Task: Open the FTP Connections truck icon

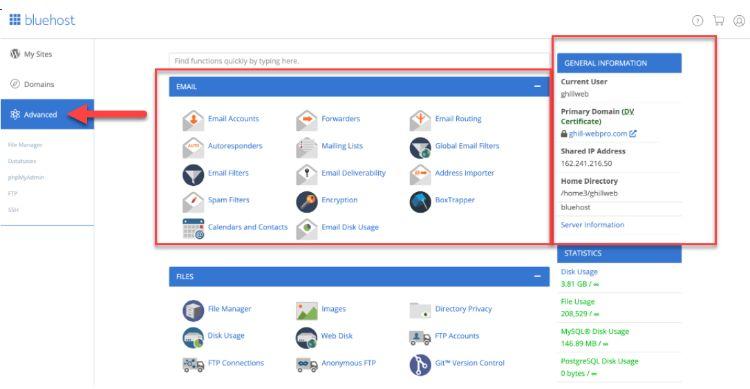Action: 193,365
